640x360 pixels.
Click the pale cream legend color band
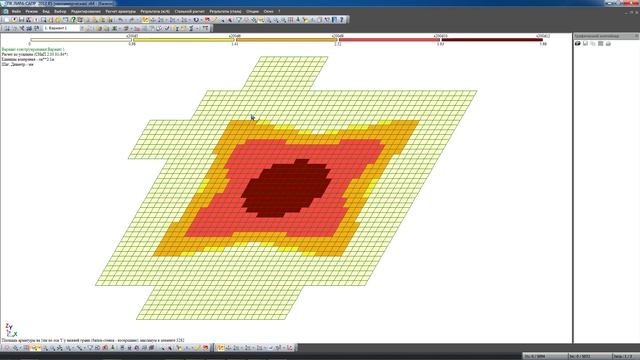tap(81, 40)
